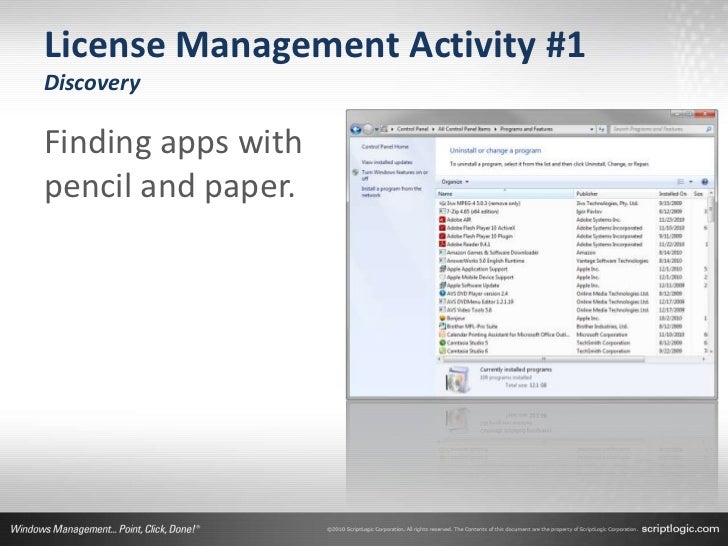This screenshot has width=728, height=546.
Task: Select AVS DVD Player version 2.4 icon
Action: point(442,293)
